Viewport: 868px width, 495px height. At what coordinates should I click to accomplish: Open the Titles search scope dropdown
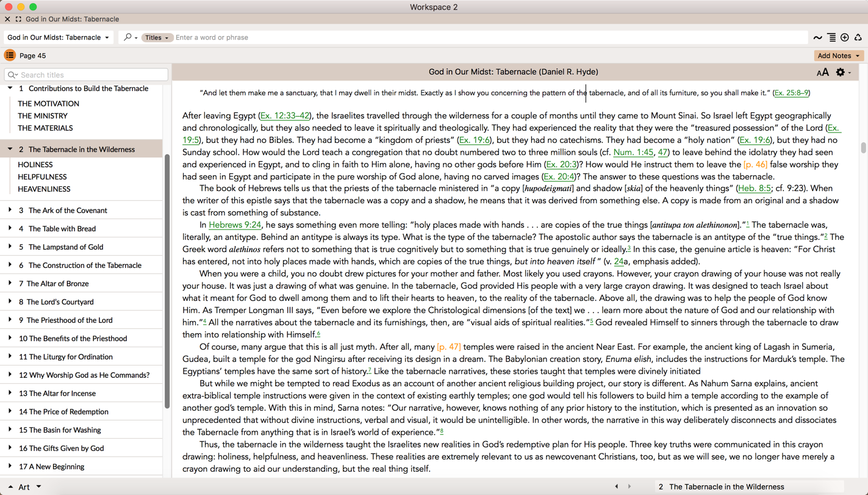tap(157, 37)
